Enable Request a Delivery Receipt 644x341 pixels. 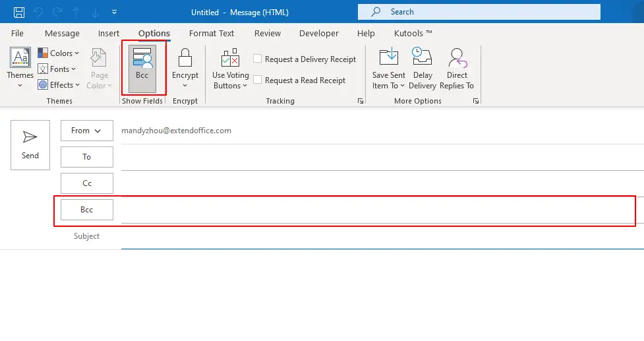258,59
